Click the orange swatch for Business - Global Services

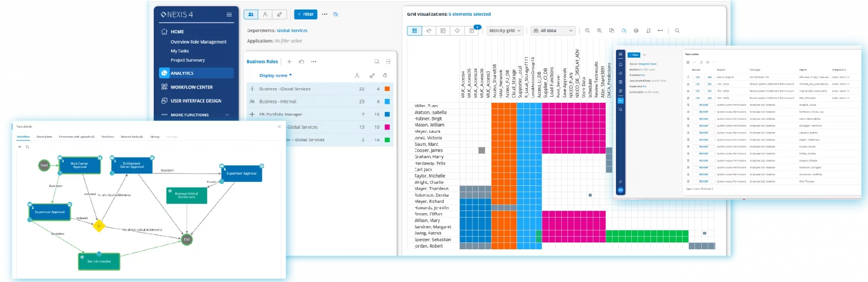[387, 89]
